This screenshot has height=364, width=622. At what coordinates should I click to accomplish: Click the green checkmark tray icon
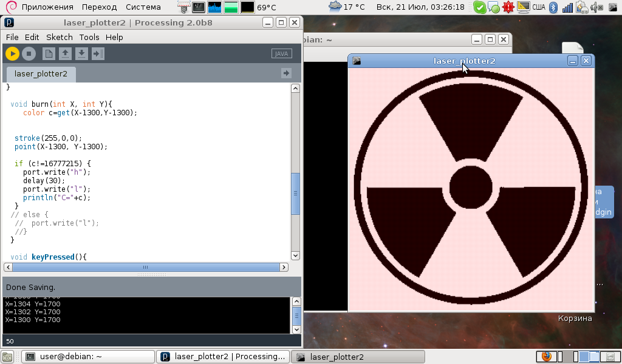(480, 7)
